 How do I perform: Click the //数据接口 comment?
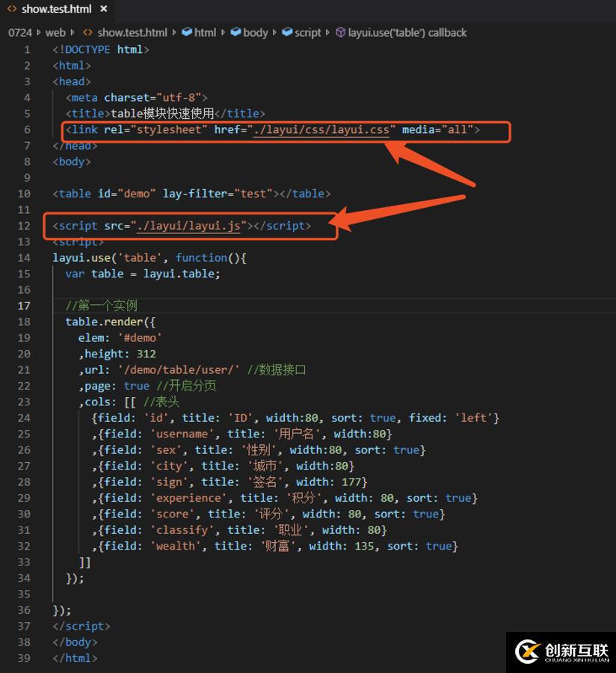click(x=277, y=370)
